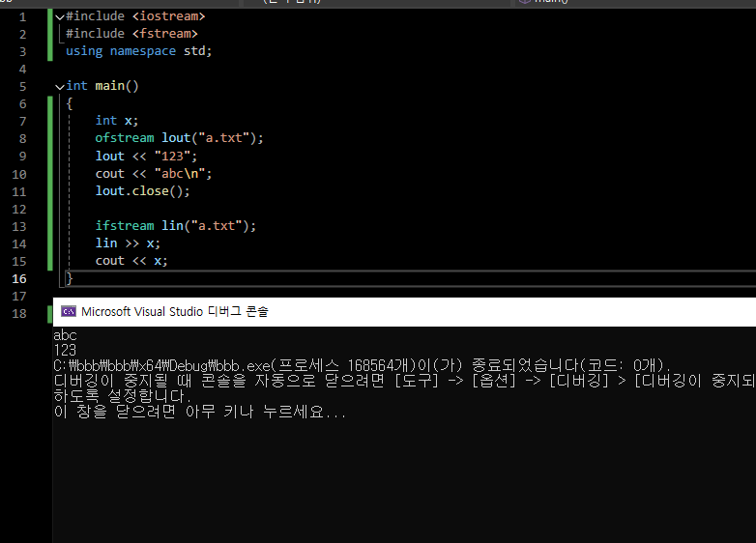Click the cout << "abc\n" statement
This screenshot has width=756, height=543.
[x=154, y=174]
